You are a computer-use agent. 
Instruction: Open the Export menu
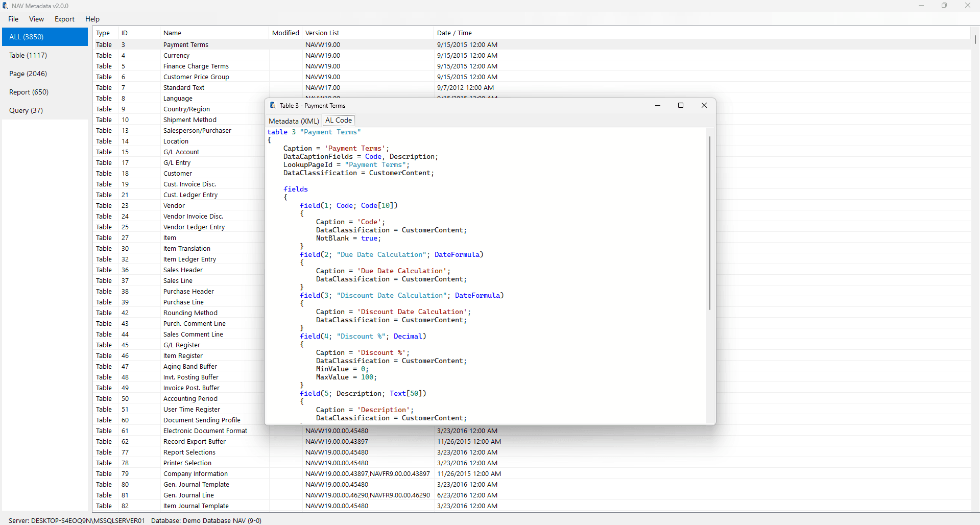click(x=64, y=19)
